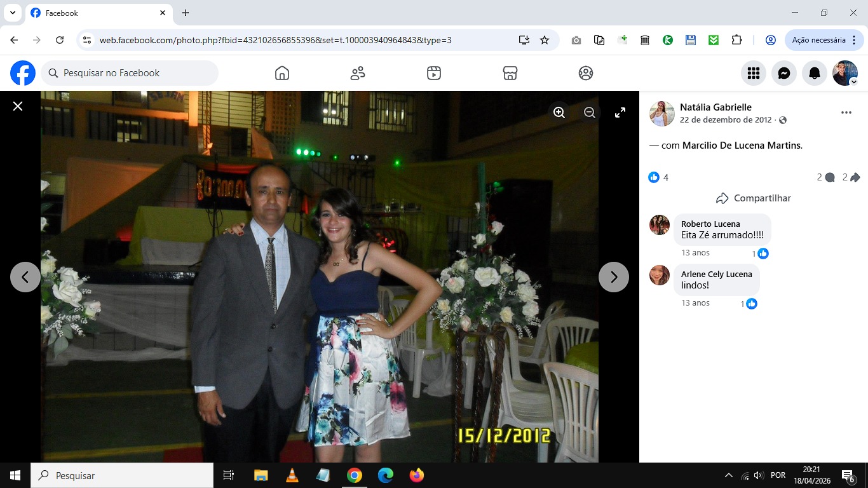
Task: Go to the previous photo
Action: click(x=25, y=277)
